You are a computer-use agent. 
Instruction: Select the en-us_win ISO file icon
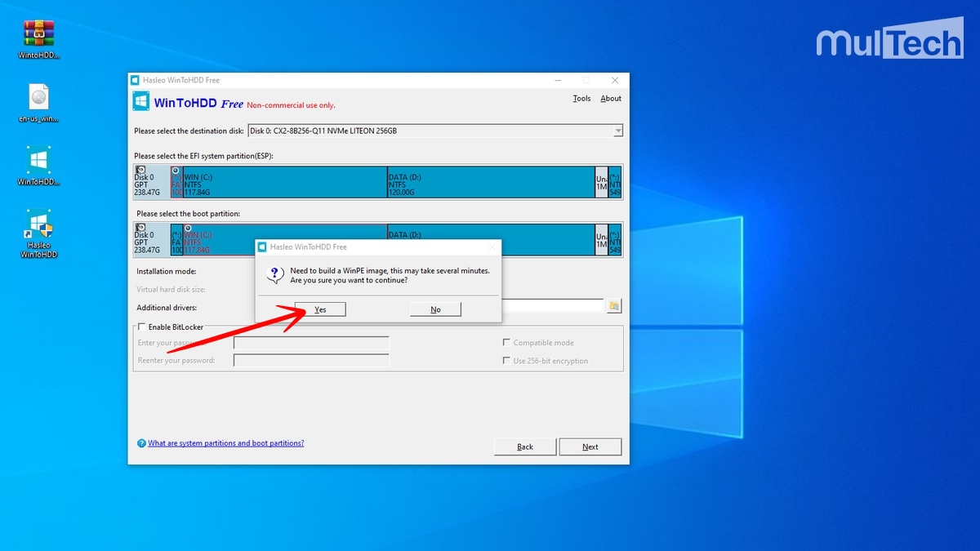[x=38, y=97]
